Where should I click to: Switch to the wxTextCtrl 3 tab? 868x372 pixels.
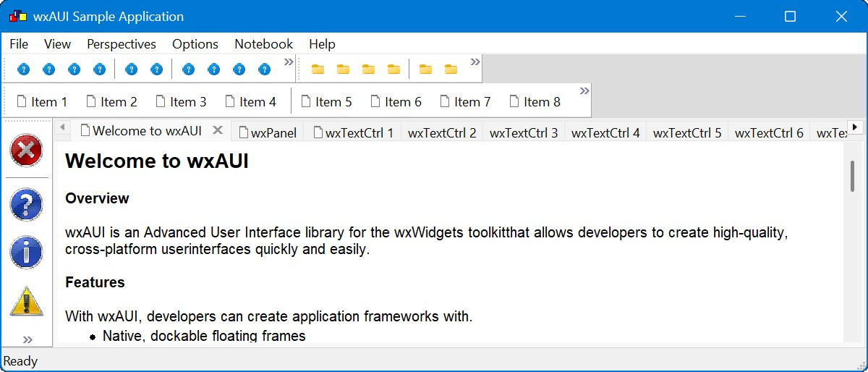(x=524, y=132)
